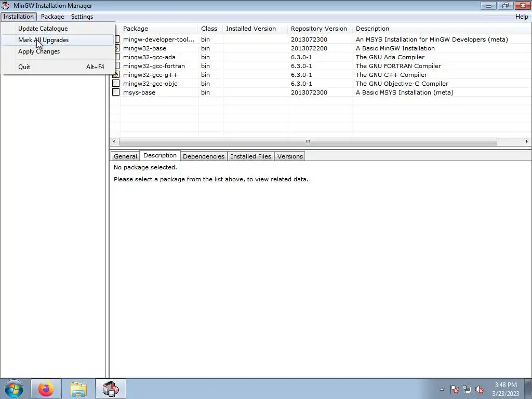
Task: Choose Apply Changes menu entry
Action: [58, 51]
